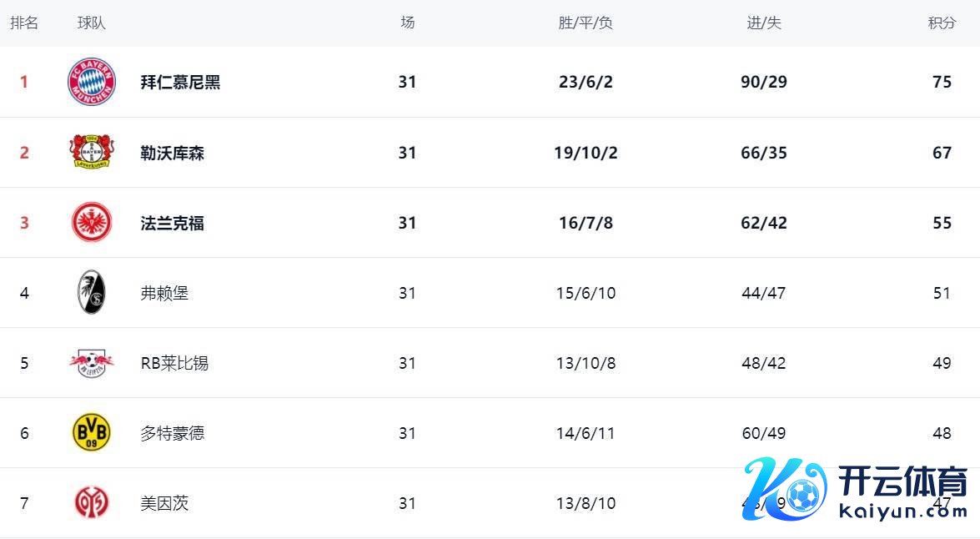
Task: Click the Borussia Dortmund BVB crest
Action: click(x=92, y=433)
